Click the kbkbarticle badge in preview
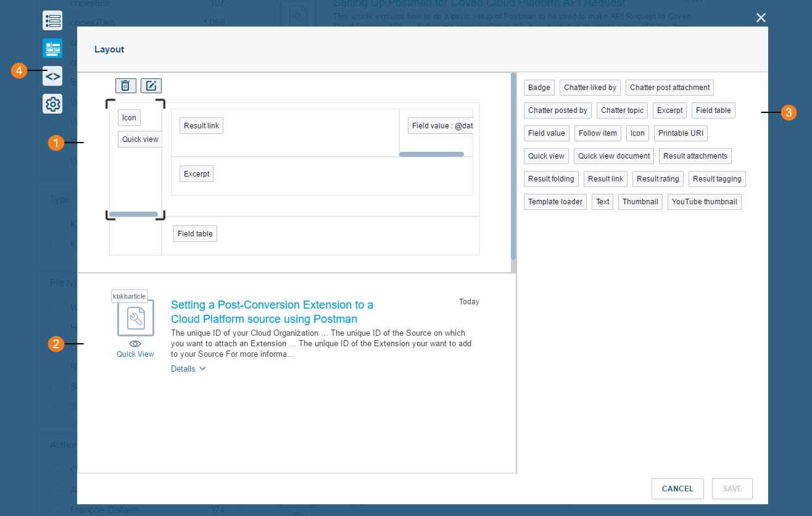The width and height of the screenshot is (812, 516). 130,296
